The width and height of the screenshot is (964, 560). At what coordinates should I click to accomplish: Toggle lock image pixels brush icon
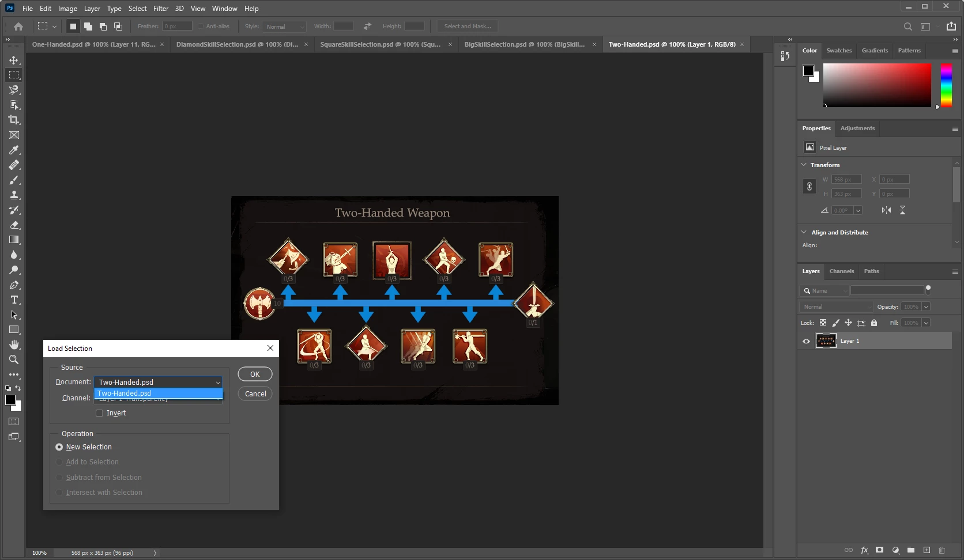(835, 323)
